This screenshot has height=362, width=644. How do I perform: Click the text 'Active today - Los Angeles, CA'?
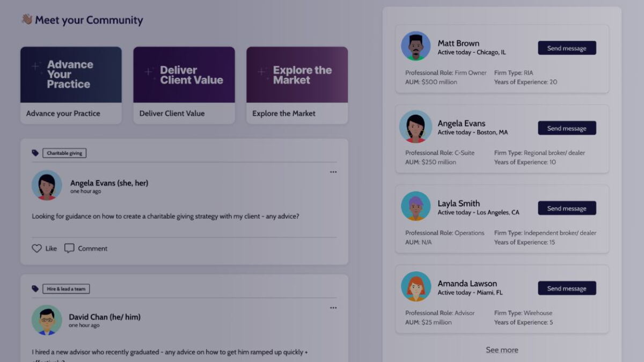[478, 212]
